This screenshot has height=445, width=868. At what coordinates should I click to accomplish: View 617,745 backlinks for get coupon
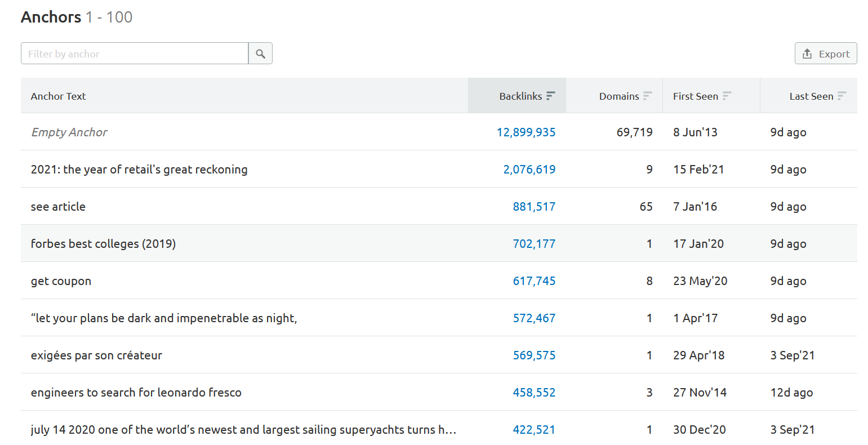pos(533,281)
